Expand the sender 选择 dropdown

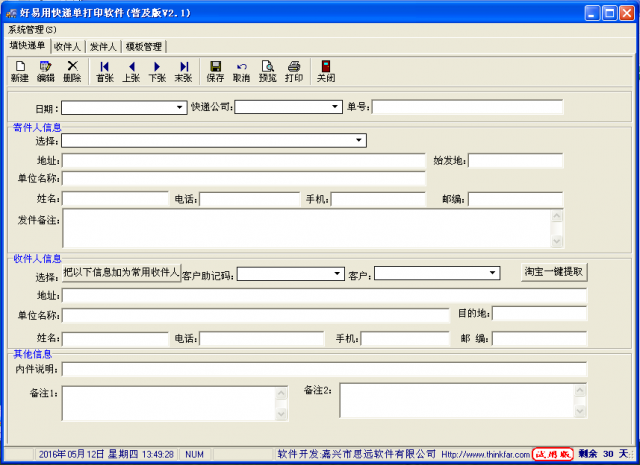(x=359, y=140)
